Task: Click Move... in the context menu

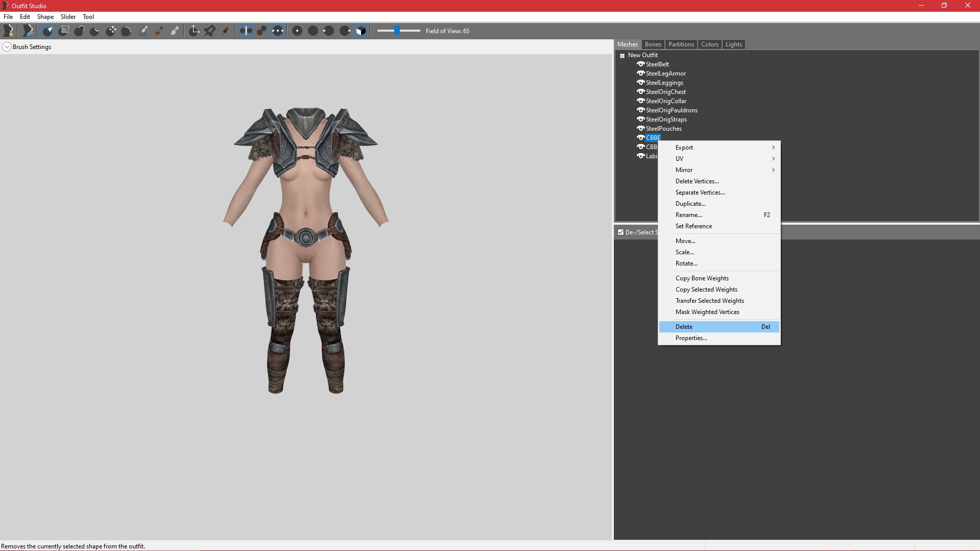Action: tap(719, 241)
